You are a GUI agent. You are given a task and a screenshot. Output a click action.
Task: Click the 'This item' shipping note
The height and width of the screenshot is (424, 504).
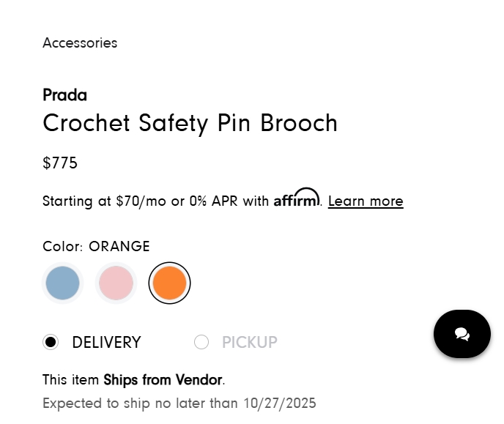(71, 379)
